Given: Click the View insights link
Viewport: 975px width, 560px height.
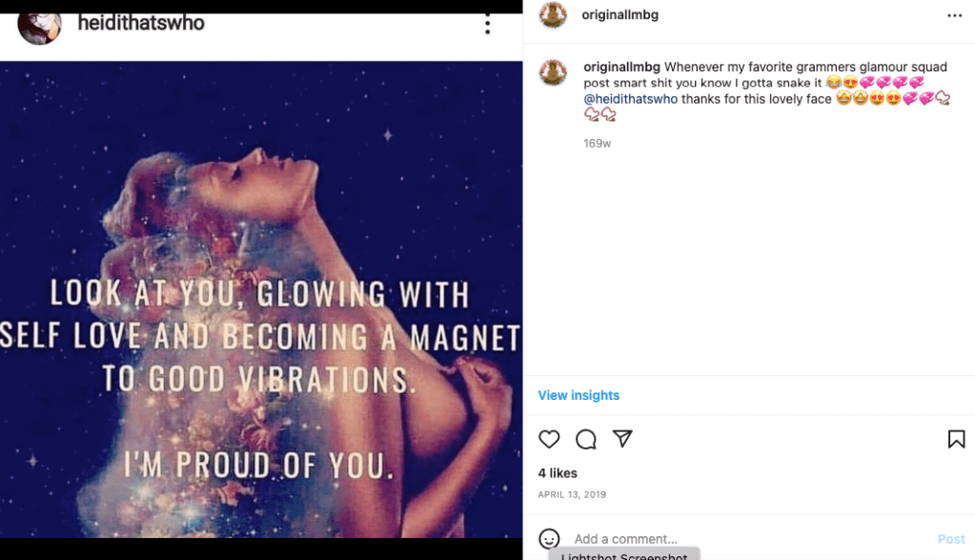Looking at the screenshot, I should click(x=579, y=395).
